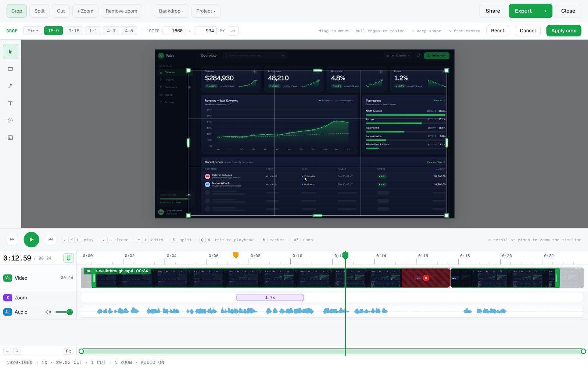This screenshot has width=588, height=368.
Task: Pick the arrow annotation tool
Action: pyautogui.click(x=10, y=86)
